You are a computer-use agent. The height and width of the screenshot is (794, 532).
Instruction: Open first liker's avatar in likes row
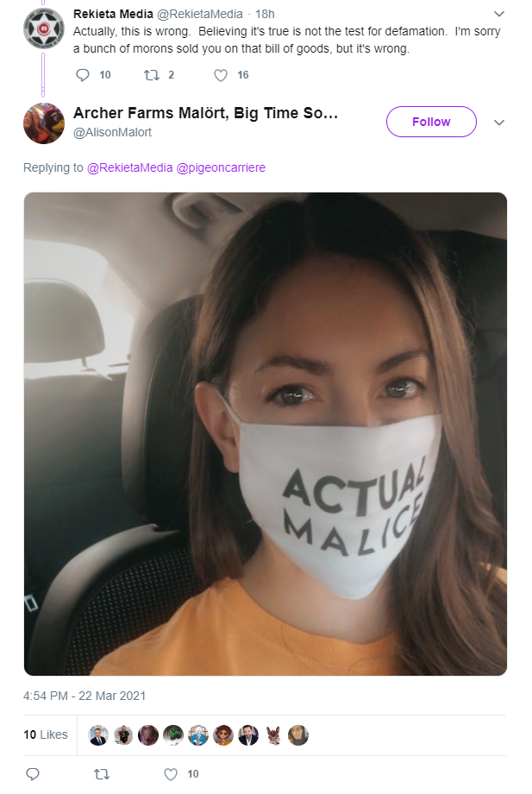point(98,735)
